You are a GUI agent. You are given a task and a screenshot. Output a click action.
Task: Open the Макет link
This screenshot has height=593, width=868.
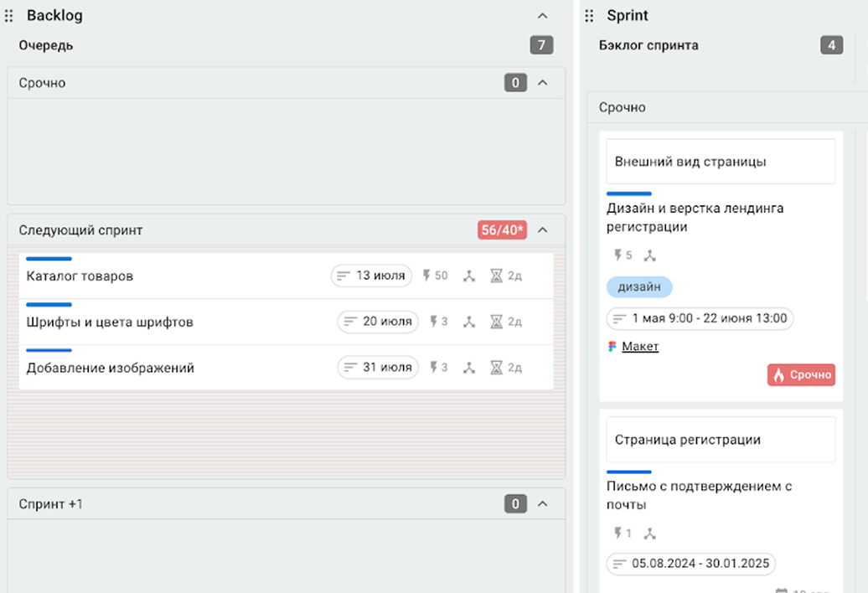(x=640, y=347)
